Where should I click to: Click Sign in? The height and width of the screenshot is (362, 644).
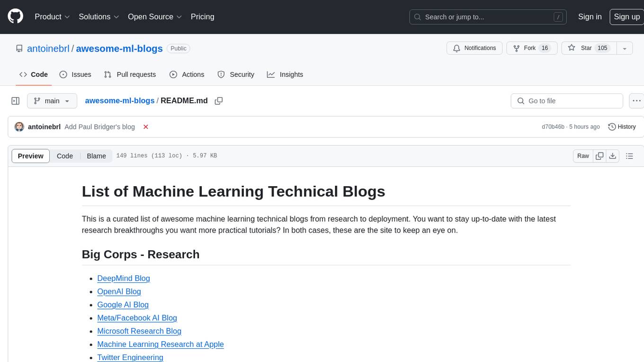click(x=590, y=17)
